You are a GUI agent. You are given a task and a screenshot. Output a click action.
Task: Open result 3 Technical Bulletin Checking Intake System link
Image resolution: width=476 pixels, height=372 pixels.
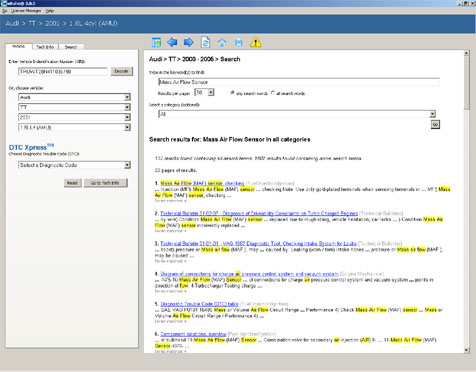pyautogui.click(x=258, y=244)
